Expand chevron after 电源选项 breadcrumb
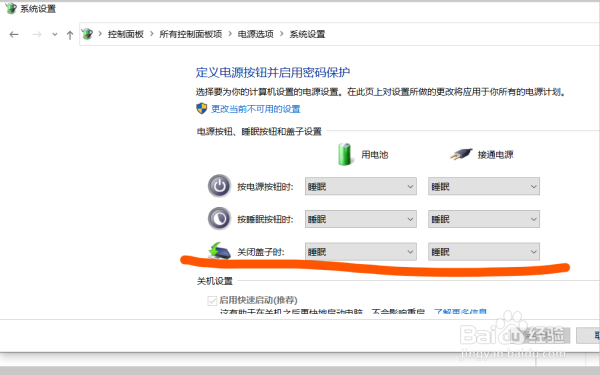The width and height of the screenshot is (600, 375). (282, 34)
